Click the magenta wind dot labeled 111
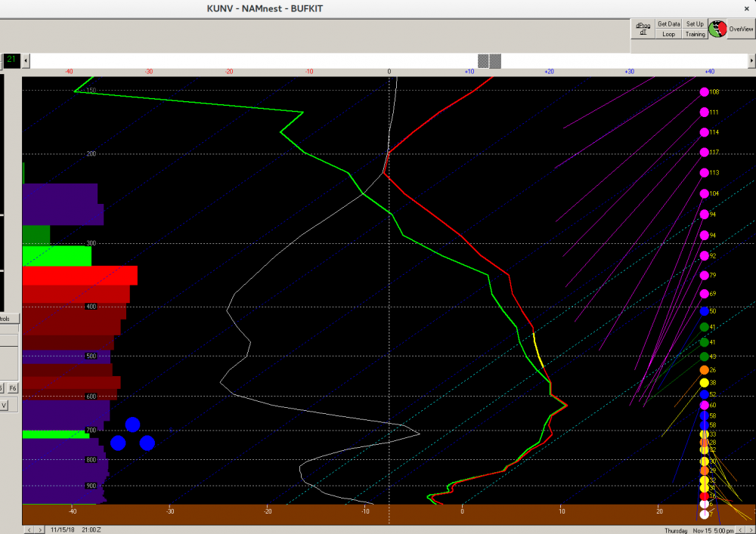Viewport: 756px width, 534px height. (x=705, y=113)
